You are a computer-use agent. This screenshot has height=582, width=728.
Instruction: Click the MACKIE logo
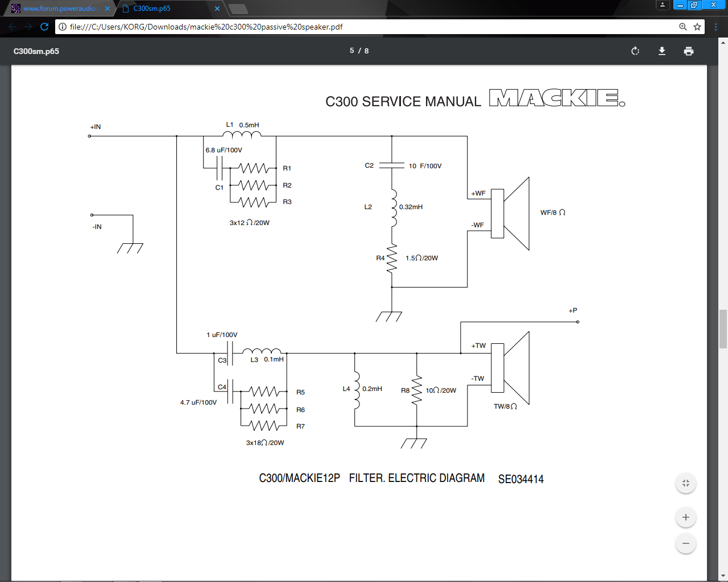557,98
